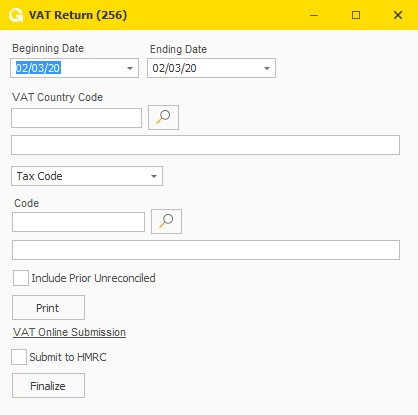This screenshot has height=415, width=418.
Task: Focus the VAT Country Code input box
Action: coord(76,118)
